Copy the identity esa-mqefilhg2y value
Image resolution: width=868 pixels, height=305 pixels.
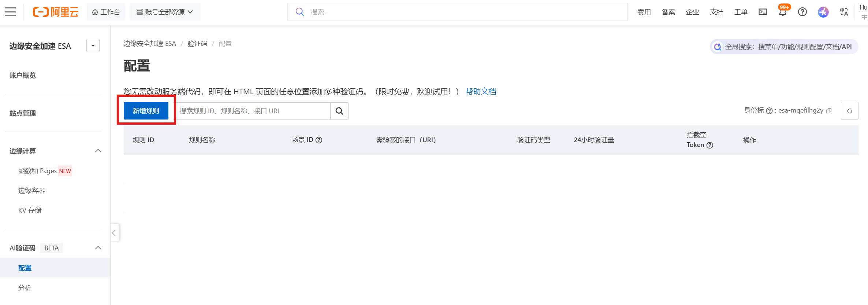coord(829,111)
